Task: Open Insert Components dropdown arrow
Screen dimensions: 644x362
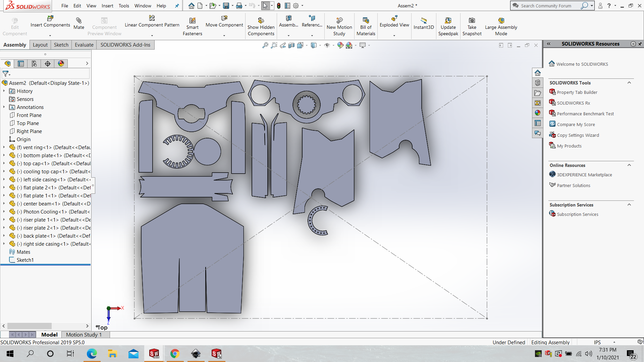Action: pos(50,36)
